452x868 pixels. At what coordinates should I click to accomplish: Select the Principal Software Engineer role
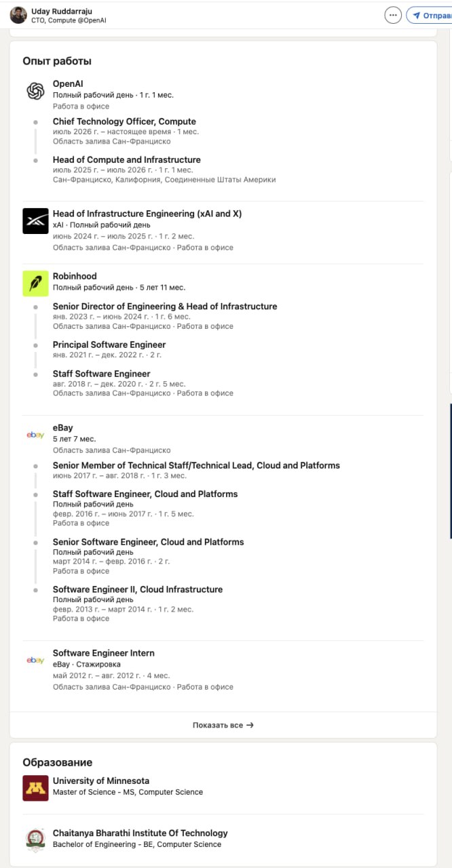(109, 344)
